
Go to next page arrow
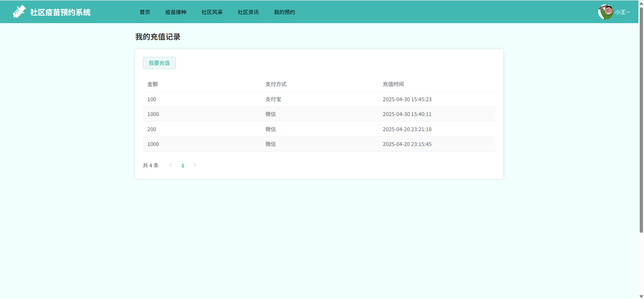tap(195, 165)
